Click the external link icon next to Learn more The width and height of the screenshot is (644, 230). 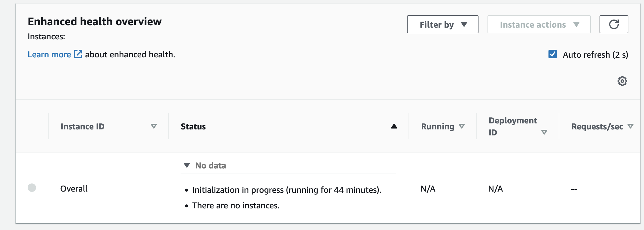pos(78,54)
